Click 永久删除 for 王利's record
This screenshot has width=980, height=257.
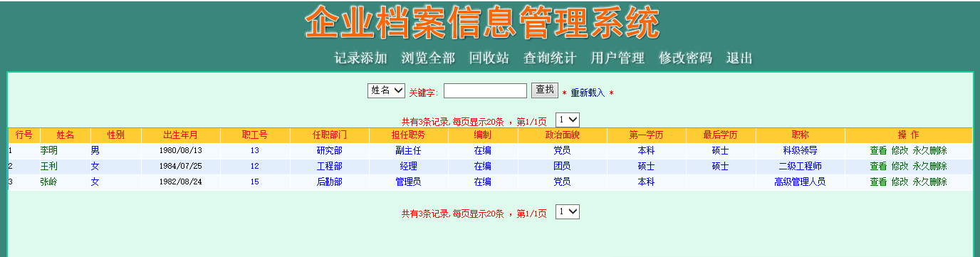(929, 166)
